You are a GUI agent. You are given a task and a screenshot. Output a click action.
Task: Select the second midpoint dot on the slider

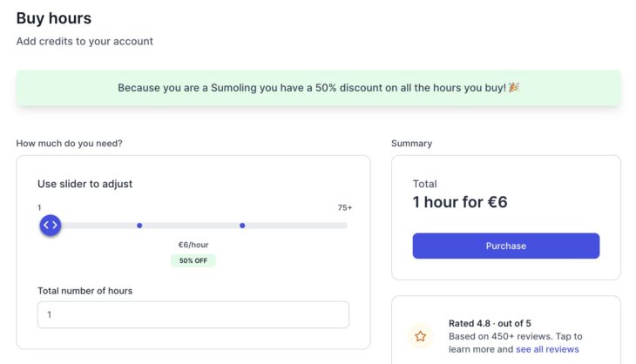[242, 226]
